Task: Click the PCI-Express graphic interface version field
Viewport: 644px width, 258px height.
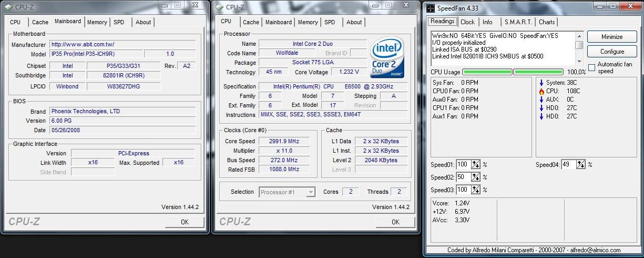Action: pos(134,153)
